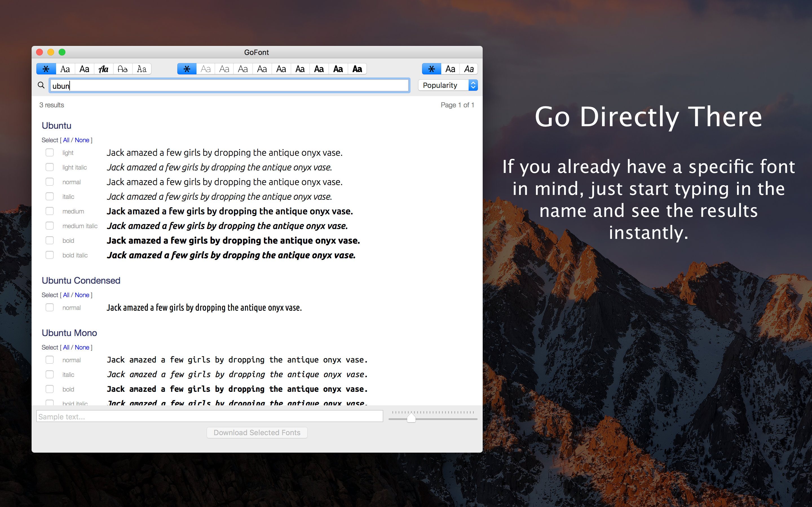Open the Ubuntu Condensed font title
Screen dimensions: 812x507
pos(81,280)
